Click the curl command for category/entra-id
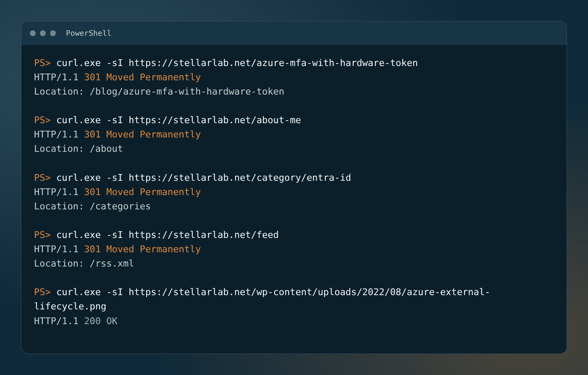 pyautogui.click(x=204, y=178)
